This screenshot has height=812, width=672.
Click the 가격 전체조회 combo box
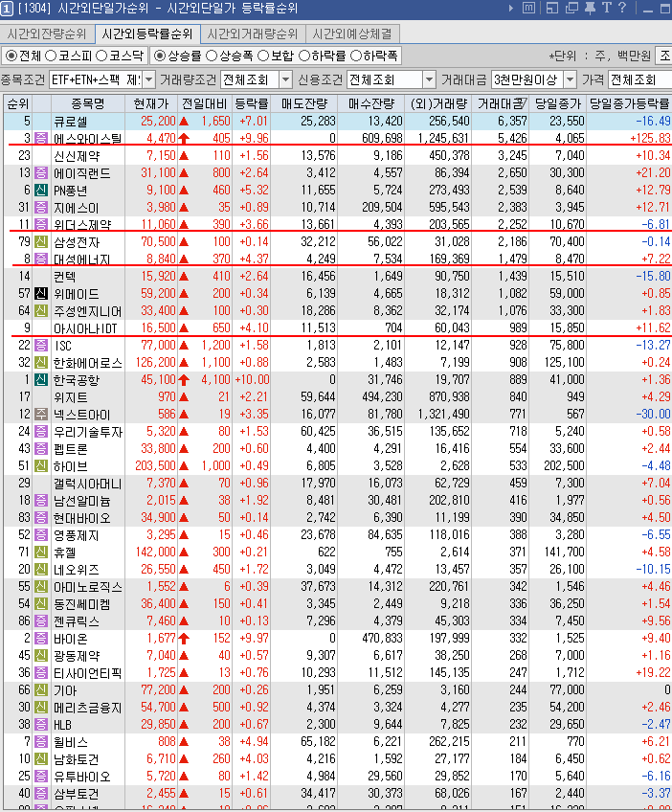click(639, 79)
